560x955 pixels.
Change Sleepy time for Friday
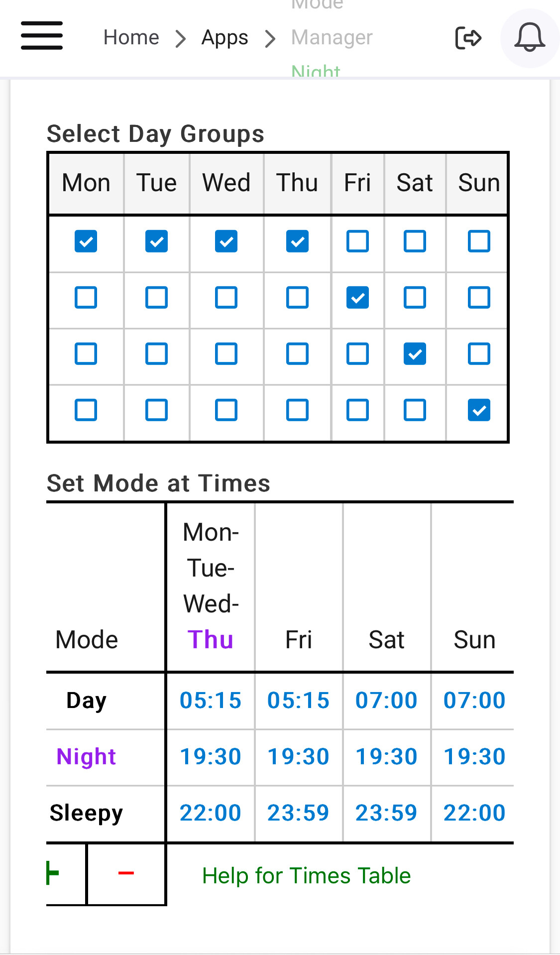[x=298, y=813]
